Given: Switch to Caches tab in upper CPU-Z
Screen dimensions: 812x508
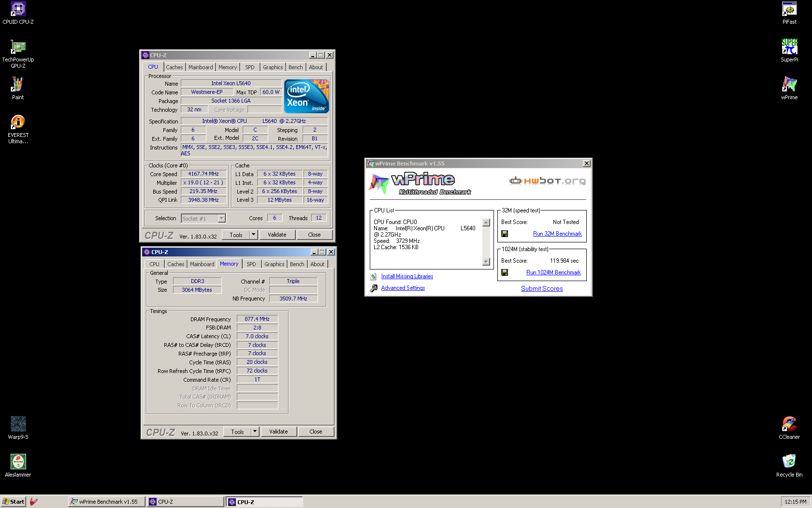Looking at the screenshot, I should 174,67.
